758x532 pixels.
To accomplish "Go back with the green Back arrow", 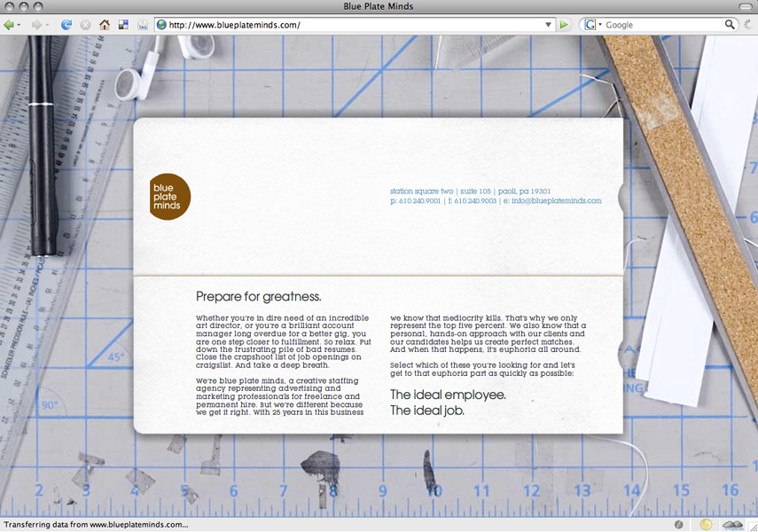I will pyautogui.click(x=8, y=25).
